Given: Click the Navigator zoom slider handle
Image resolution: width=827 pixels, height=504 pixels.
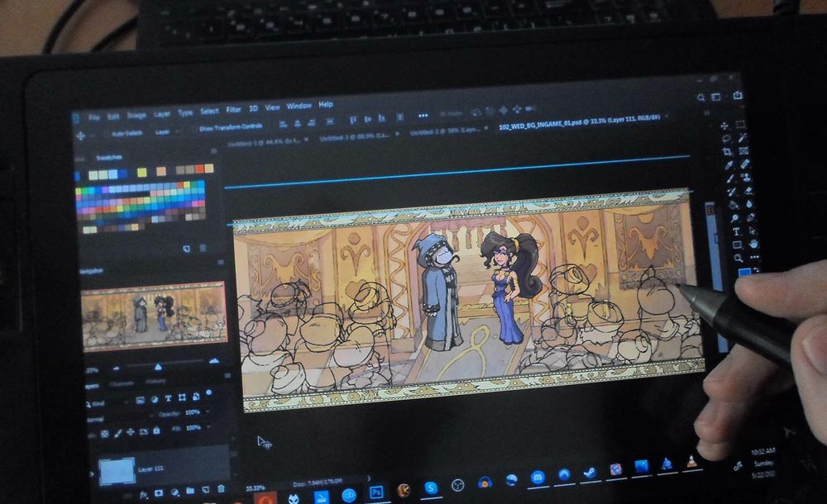Looking at the screenshot, I should pyautogui.click(x=158, y=366).
